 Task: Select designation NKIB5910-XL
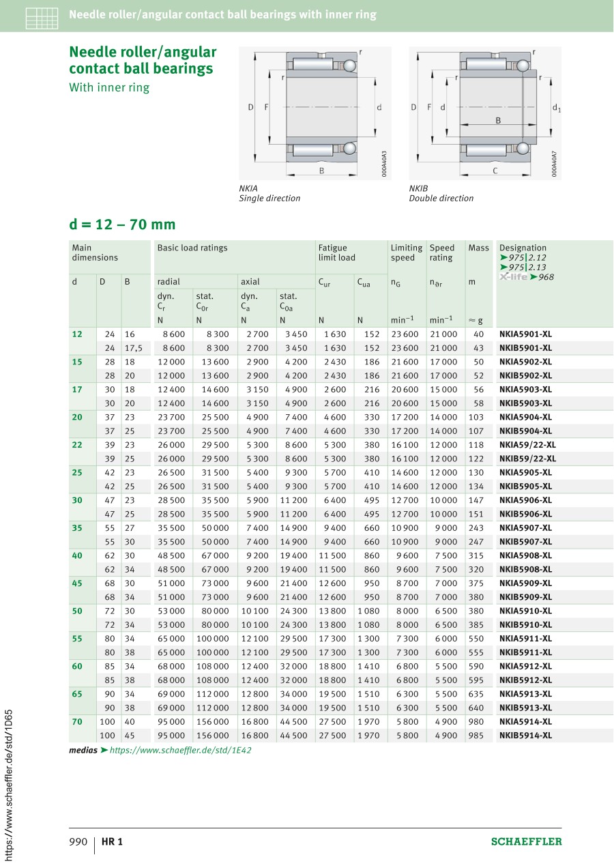point(525,624)
